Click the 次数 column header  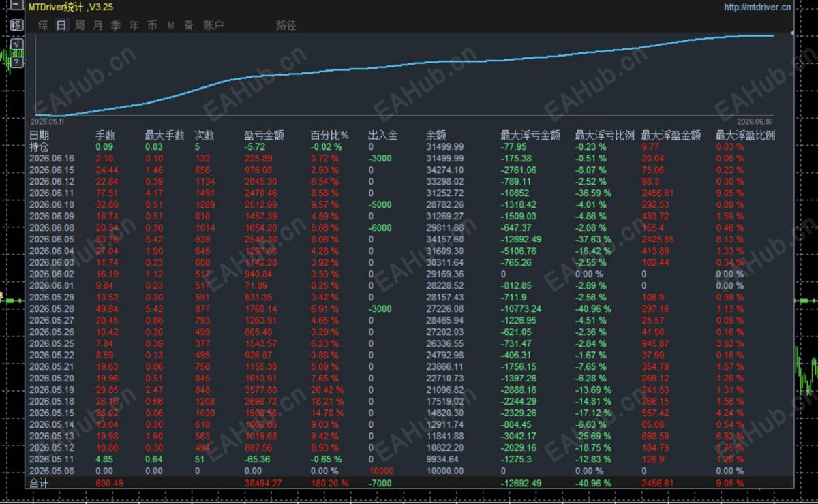204,136
